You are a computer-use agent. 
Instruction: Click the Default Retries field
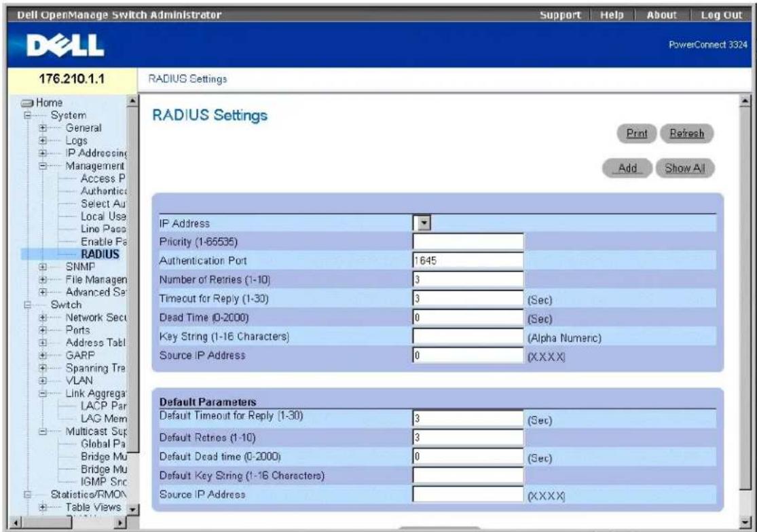point(468,438)
